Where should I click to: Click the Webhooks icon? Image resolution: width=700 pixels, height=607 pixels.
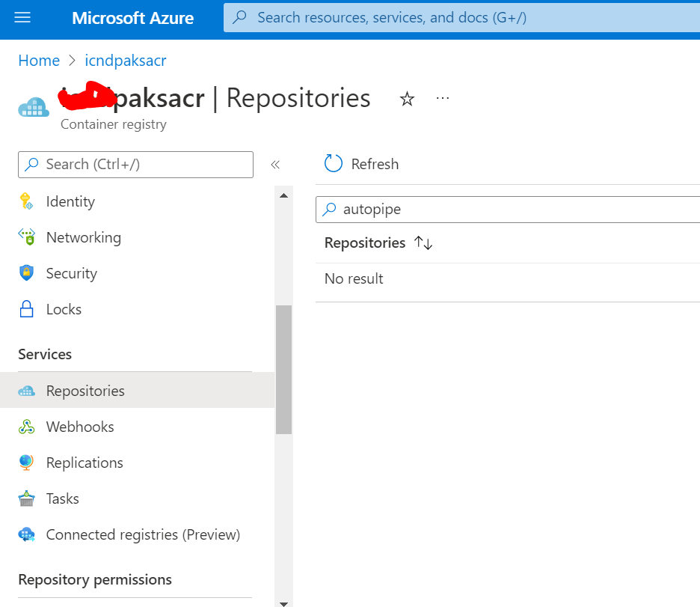coord(26,427)
